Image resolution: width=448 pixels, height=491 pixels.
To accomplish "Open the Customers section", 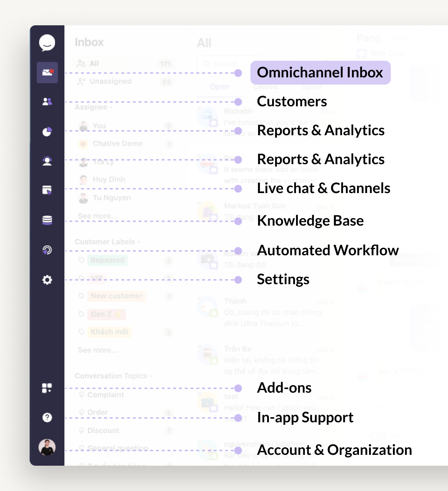I will coord(47,102).
